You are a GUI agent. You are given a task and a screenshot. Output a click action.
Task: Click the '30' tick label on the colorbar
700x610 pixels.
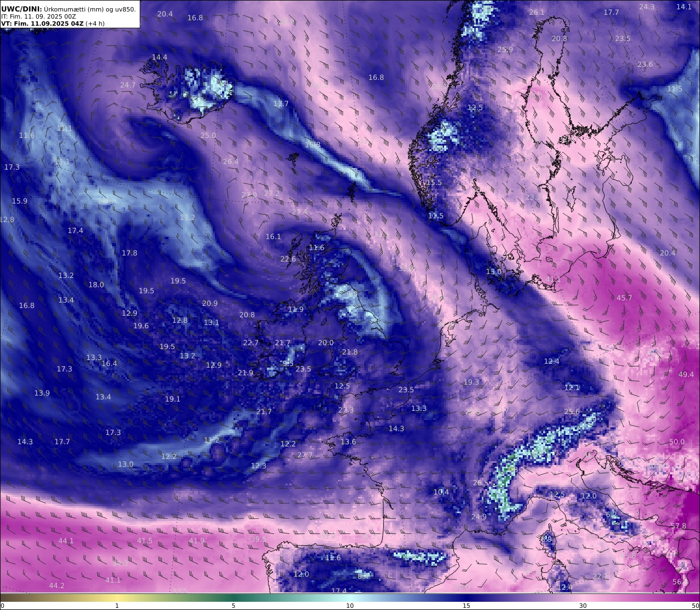click(x=583, y=605)
